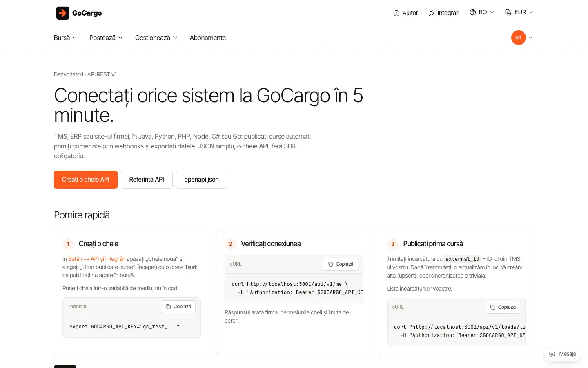Click the Dezvoltatori · API REST v1 breadcrumb
The image size is (588, 368).
pos(85,74)
